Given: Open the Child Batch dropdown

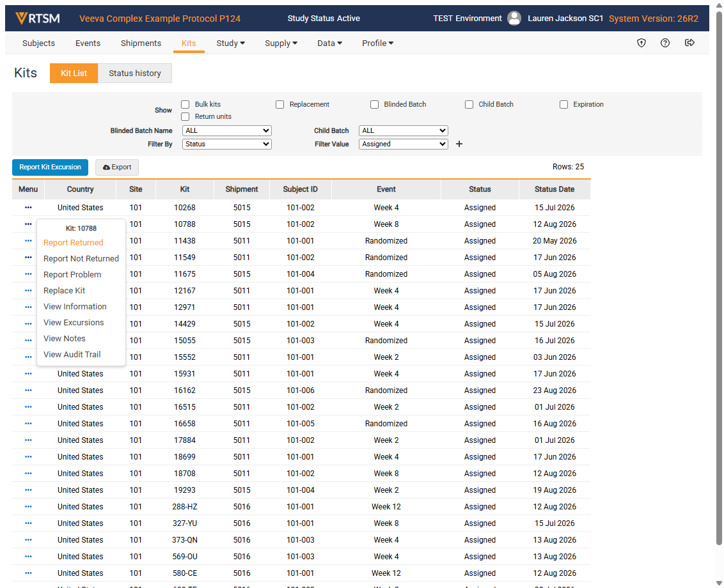Looking at the screenshot, I should click(403, 130).
